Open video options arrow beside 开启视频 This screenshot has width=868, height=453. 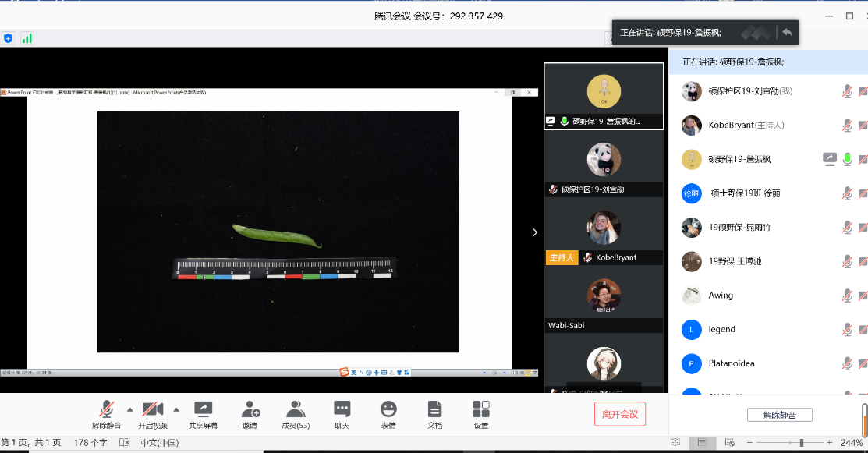tap(176, 409)
